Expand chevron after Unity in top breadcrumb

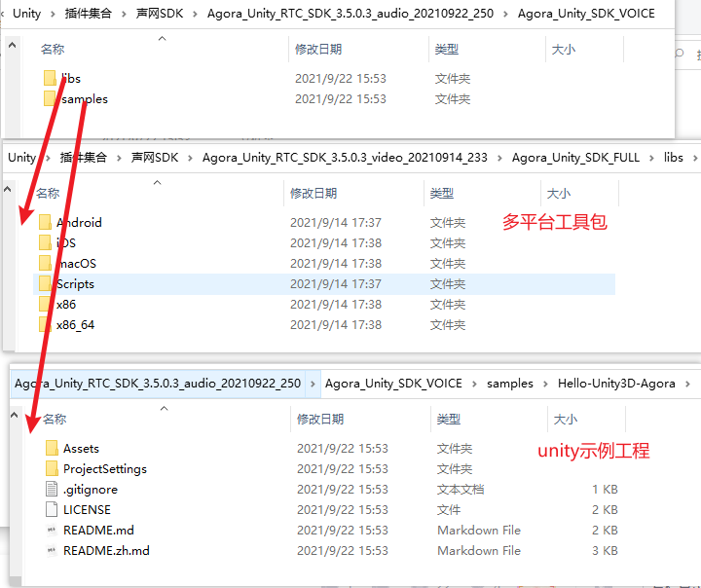pyautogui.click(x=53, y=14)
